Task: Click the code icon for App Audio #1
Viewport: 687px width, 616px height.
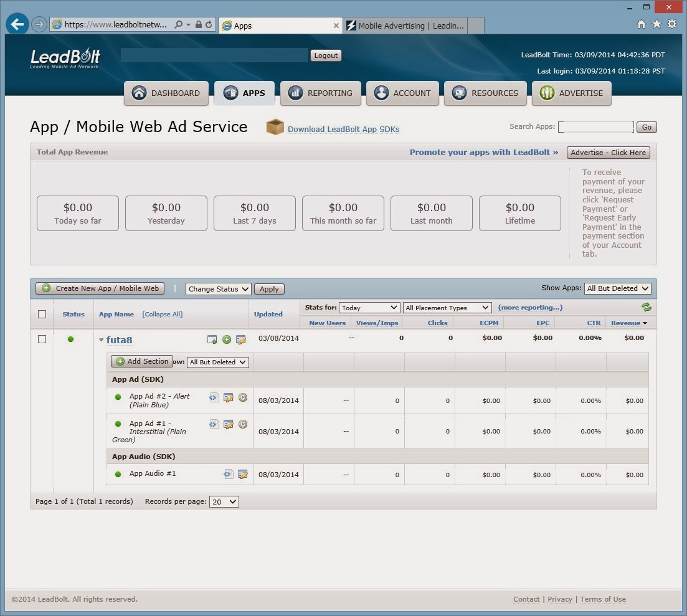Action: 228,474
